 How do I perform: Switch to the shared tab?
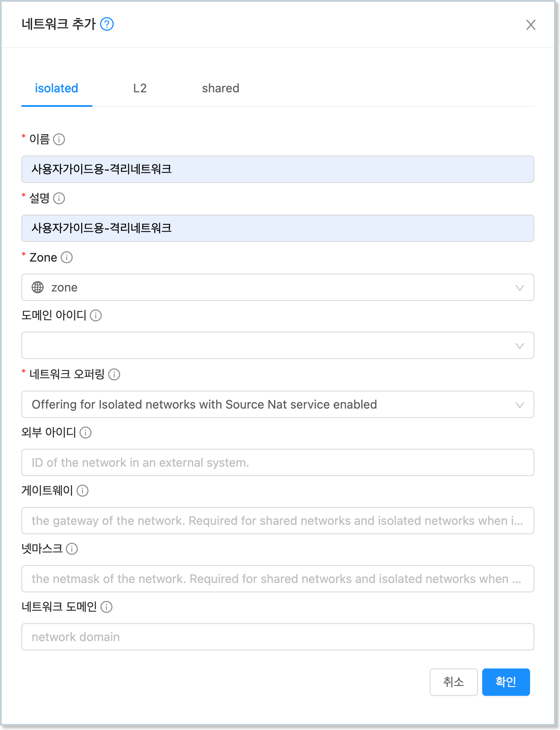[221, 88]
